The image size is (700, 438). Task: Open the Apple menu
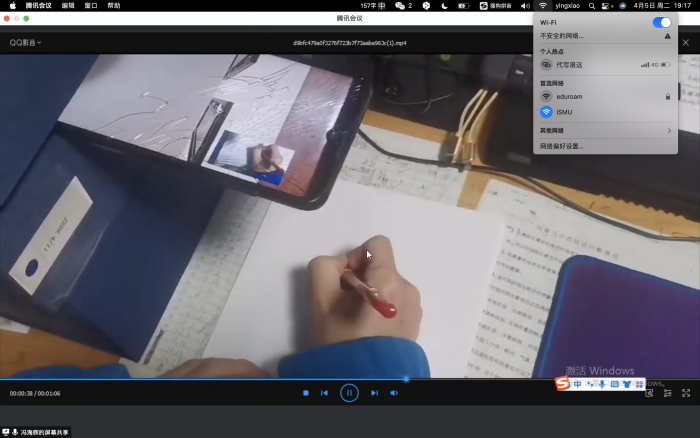(12, 6)
